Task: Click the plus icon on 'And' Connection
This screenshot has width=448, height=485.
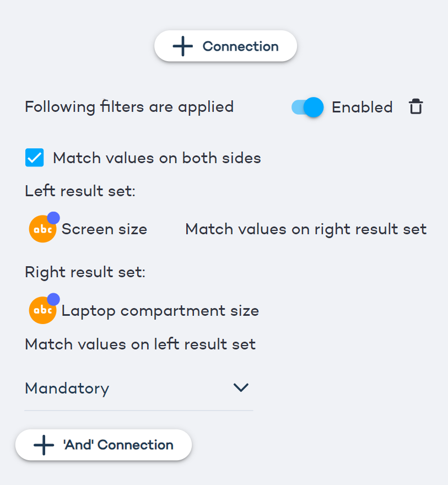Action: 44,445
